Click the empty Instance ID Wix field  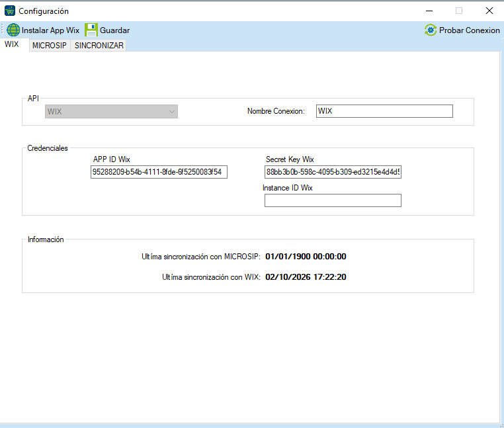click(x=333, y=200)
